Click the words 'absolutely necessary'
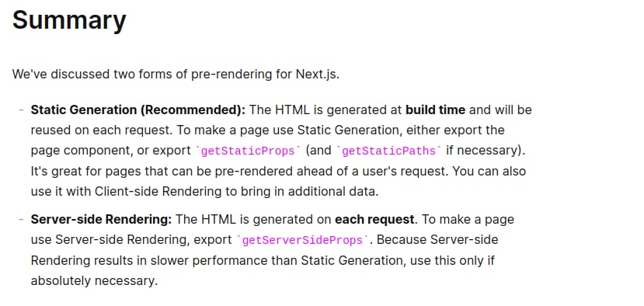 92,281
